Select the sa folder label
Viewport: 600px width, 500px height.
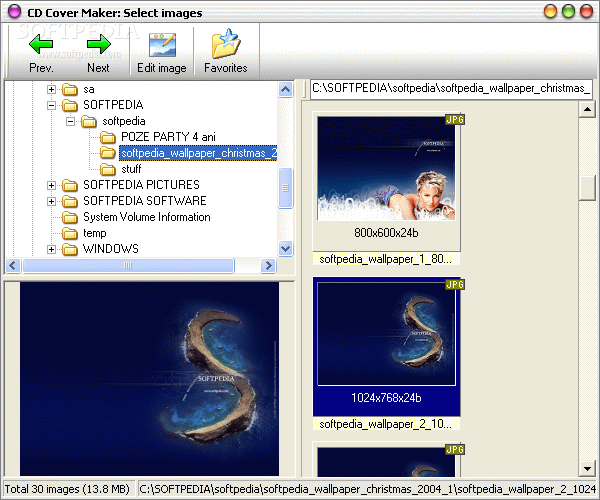[89, 90]
